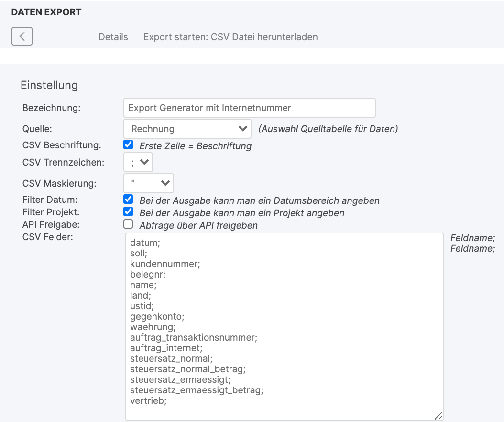Click the DATEN EXPORT heading
This screenshot has height=422, width=504.
coord(46,12)
